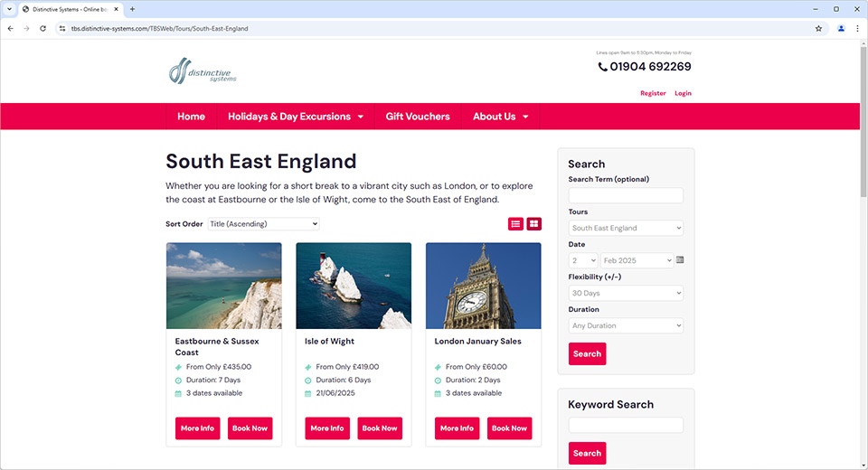Open the Isle of Wight Needles thumbnail
The height and width of the screenshot is (470, 868).
[354, 286]
